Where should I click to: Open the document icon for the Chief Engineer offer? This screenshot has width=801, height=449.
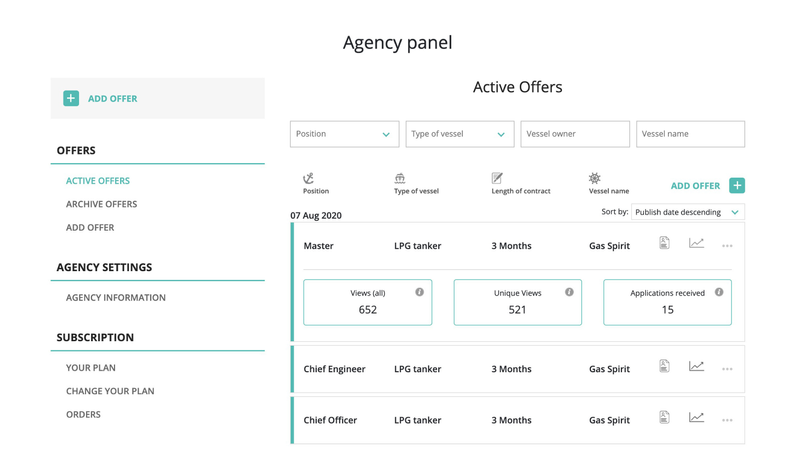coord(664,366)
